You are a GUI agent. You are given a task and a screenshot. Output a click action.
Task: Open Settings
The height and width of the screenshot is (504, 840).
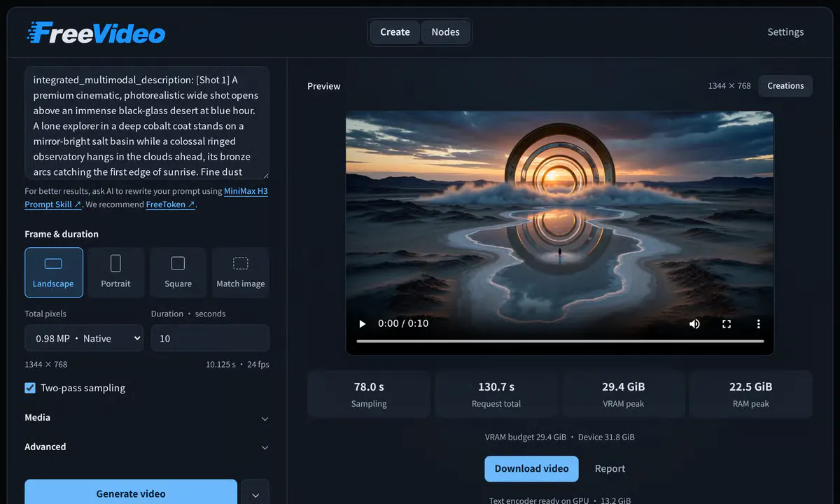pyautogui.click(x=785, y=32)
